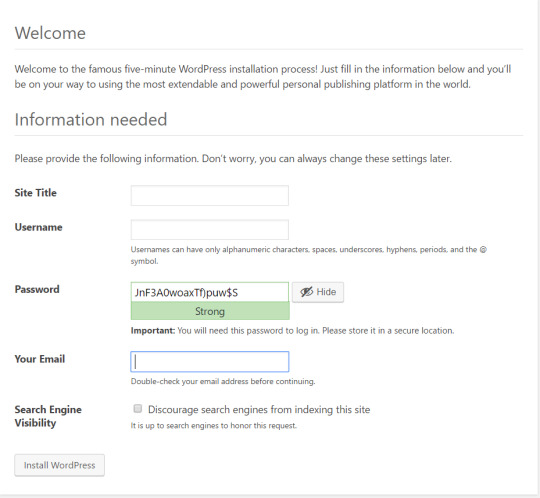Screen dimensions: 540x498
Task: Click the 'Your Email' label
Action: click(40, 359)
